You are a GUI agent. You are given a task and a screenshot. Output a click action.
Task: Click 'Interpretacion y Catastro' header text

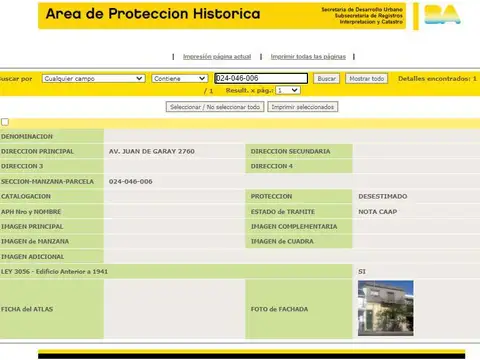(x=371, y=22)
